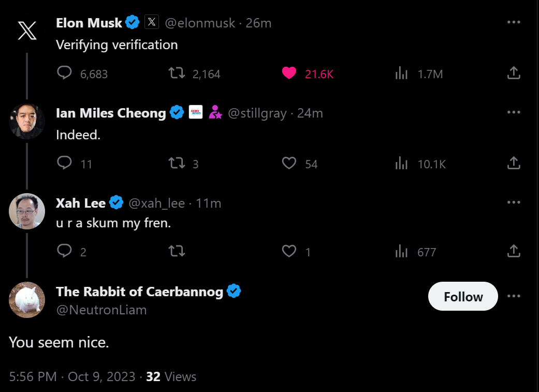Like Xah Lee's tweet

tap(289, 252)
